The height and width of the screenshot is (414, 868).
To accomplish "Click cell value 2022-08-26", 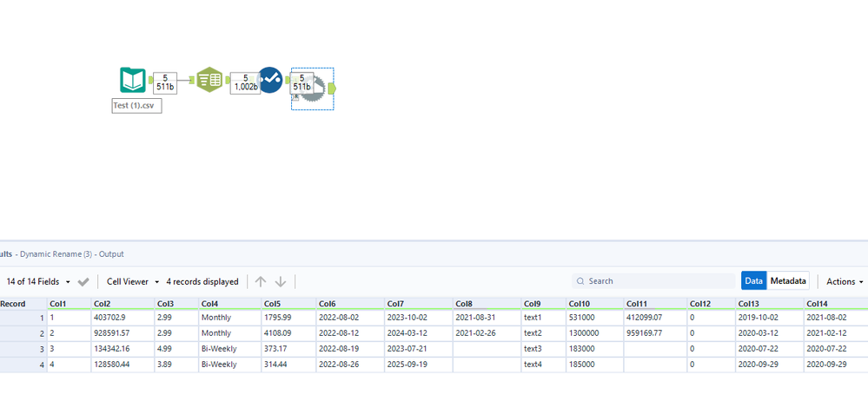I will [350, 365].
